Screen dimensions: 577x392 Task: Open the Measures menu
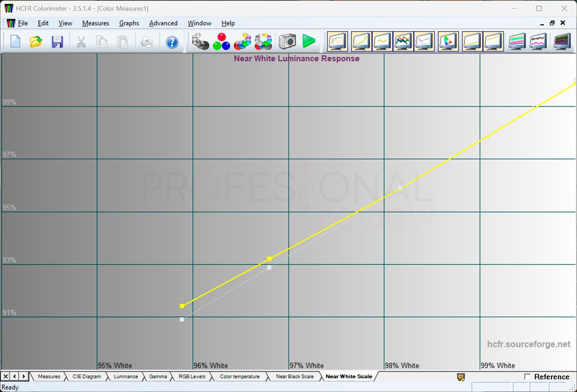(x=96, y=23)
